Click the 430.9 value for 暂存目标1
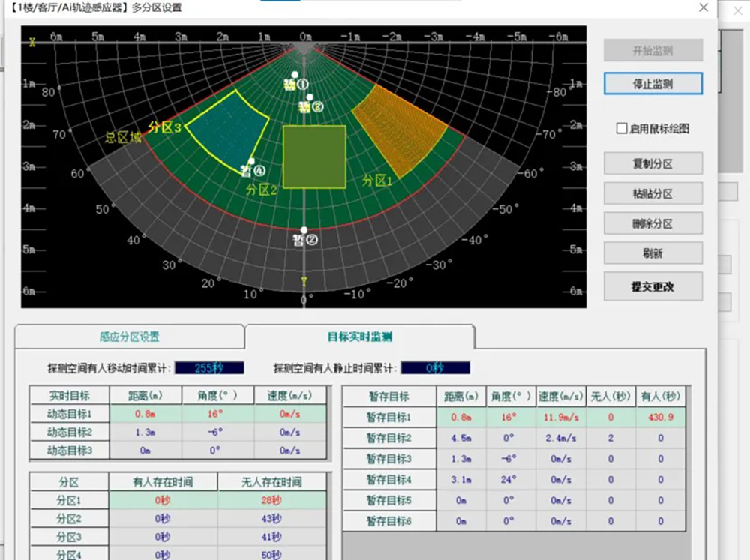Viewport: 750px width, 560px height. pyautogui.click(x=661, y=417)
